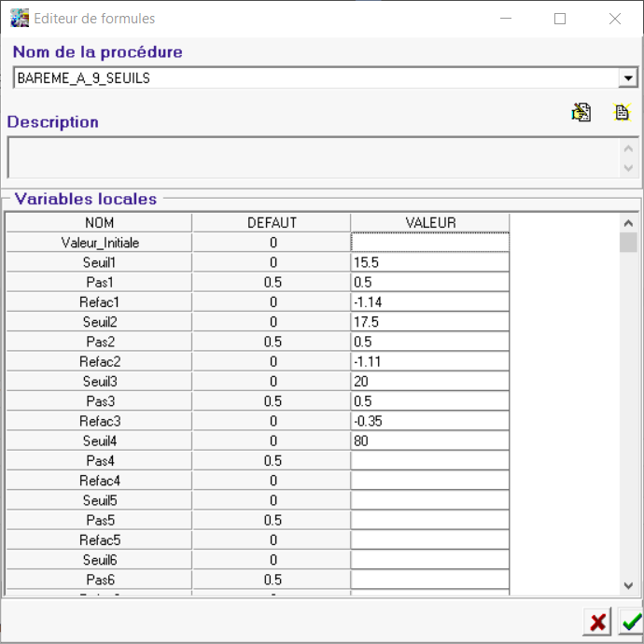The image size is (644, 644).
Task: Select the Seuil4 value cell showing 80
Action: [429, 441]
